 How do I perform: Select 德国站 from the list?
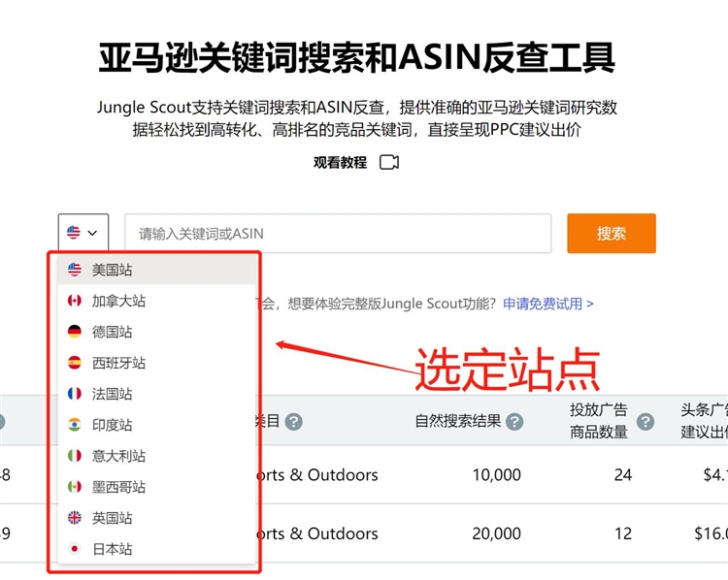(157, 332)
